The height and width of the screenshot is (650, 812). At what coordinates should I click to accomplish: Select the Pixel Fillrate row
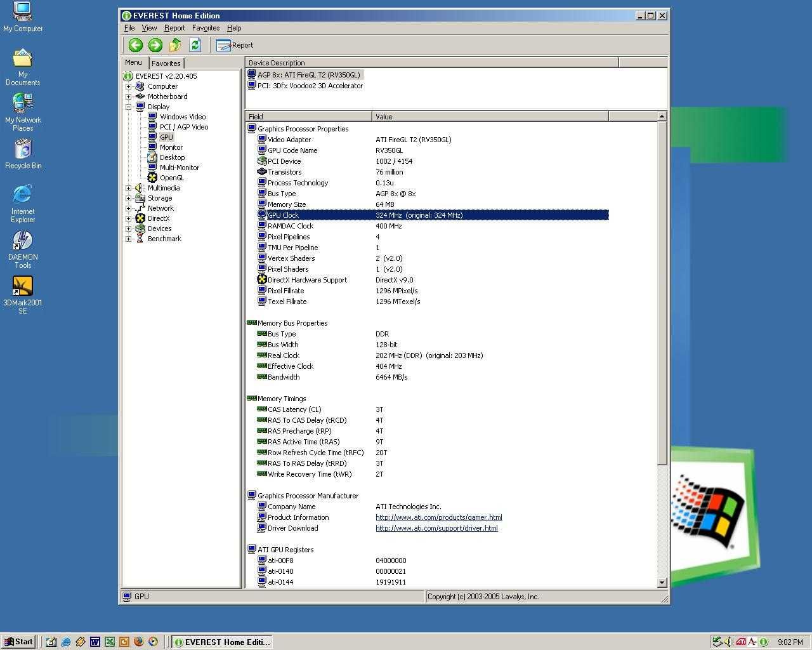[433, 291]
